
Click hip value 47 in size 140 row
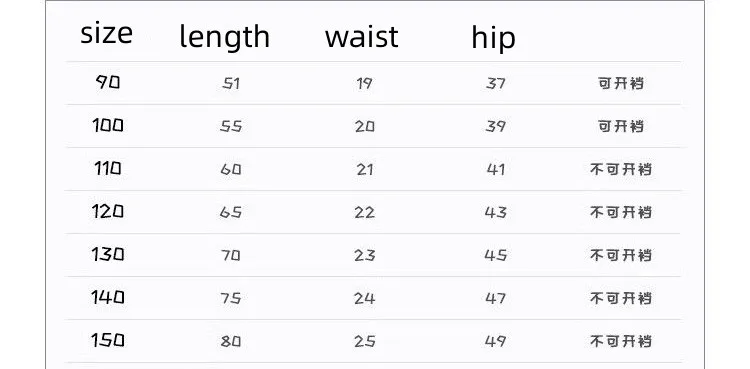(495, 298)
